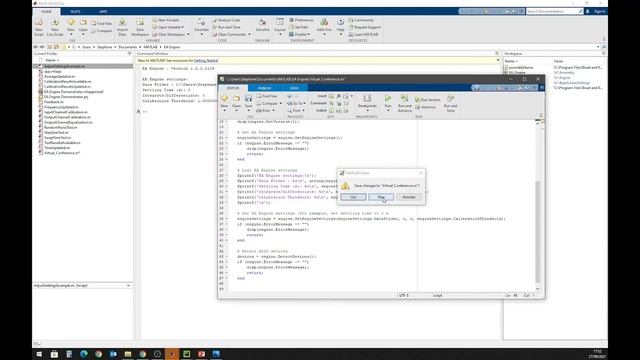This screenshot has height=360, width=640.
Task: Select the HOME tab
Action: coord(47,11)
